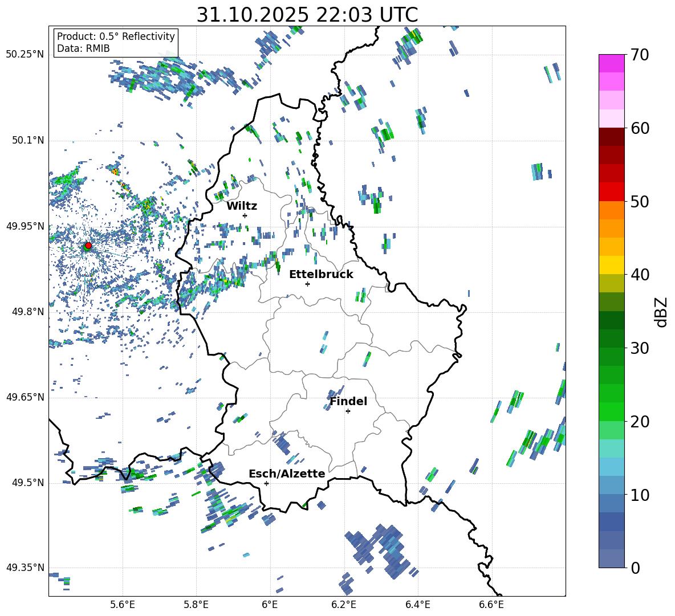
Task: Click the Esch/Alzette city label
Action: click(x=287, y=474)
